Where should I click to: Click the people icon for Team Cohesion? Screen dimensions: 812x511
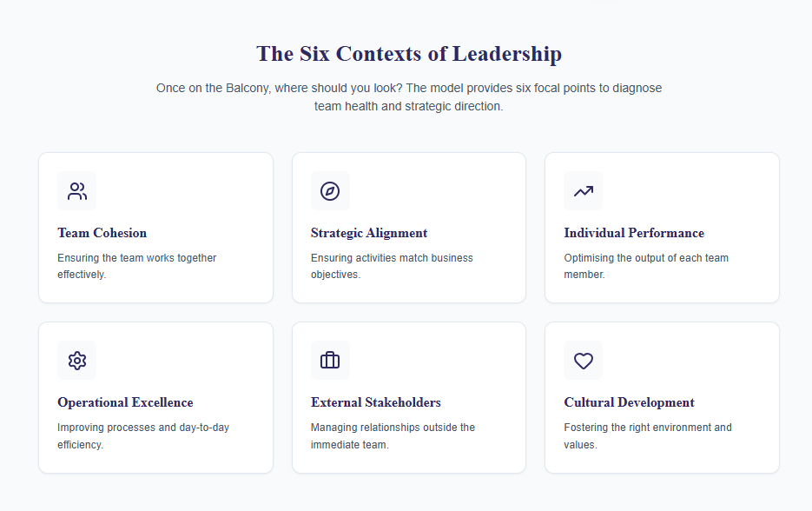point(77,191)
